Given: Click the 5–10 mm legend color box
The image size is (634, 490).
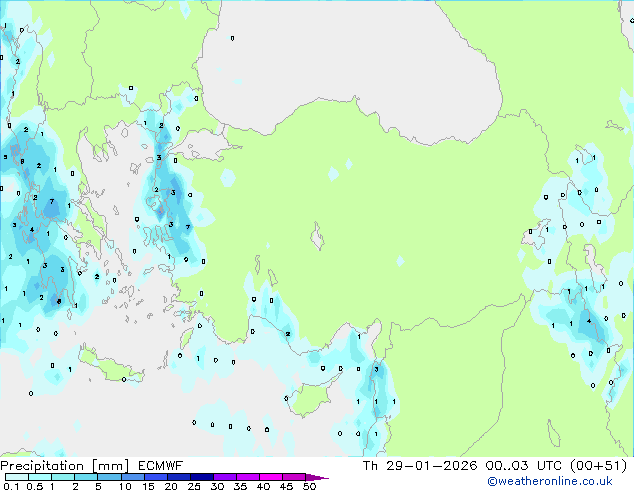Looking at the screenshot, I should click(109, 477).
